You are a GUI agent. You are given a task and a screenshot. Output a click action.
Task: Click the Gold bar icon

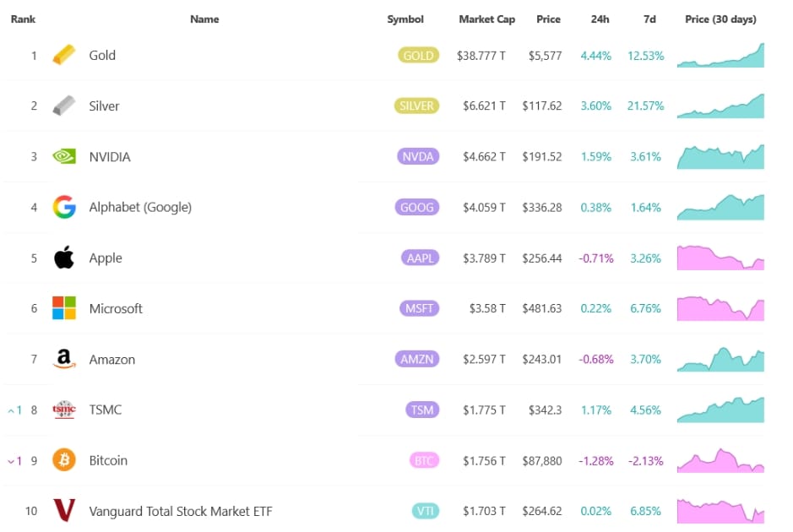point(64,56)
